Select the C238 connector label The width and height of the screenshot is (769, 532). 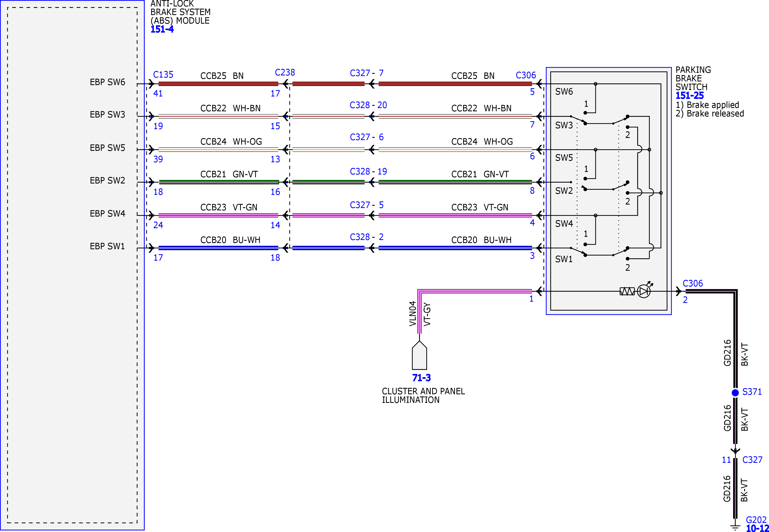tap(285, 73)
